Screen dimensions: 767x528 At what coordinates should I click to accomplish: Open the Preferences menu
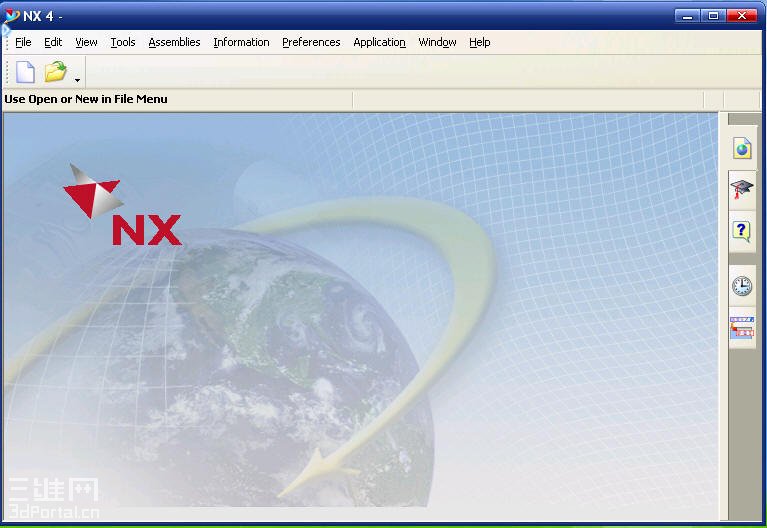pos(311,42)
